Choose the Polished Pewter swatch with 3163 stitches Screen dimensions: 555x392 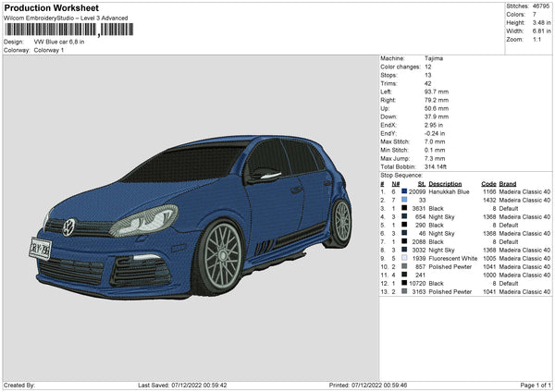(404, 291)
